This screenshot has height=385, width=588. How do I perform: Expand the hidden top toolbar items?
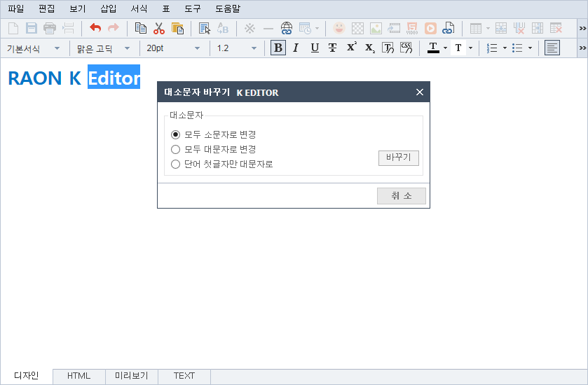[x=582, y=29]
